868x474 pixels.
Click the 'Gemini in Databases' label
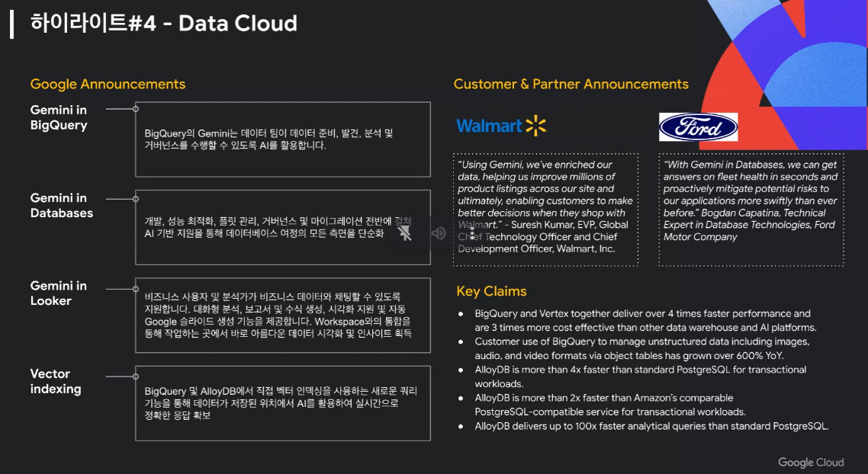tap(62, 205)
